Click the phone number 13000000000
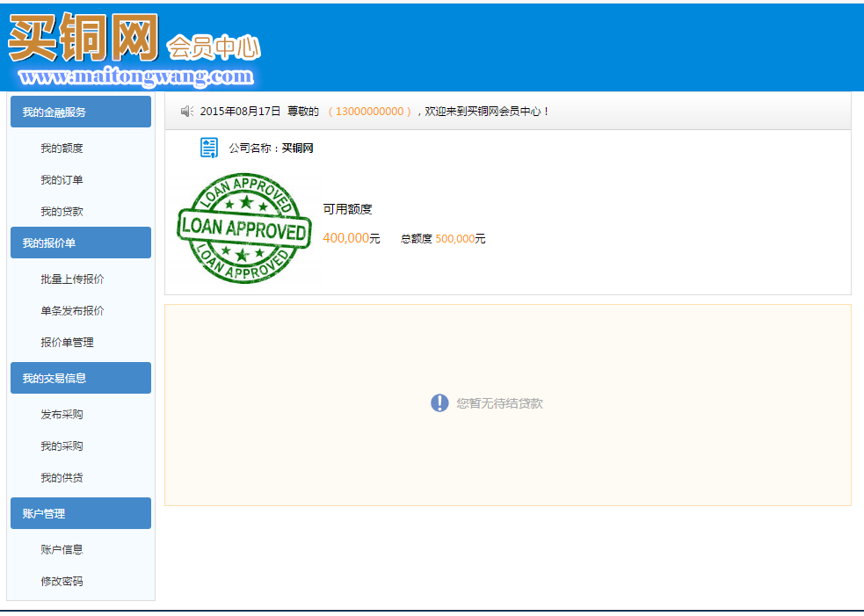The width and height of the screenshot is (864, 616). coord(370,112)
